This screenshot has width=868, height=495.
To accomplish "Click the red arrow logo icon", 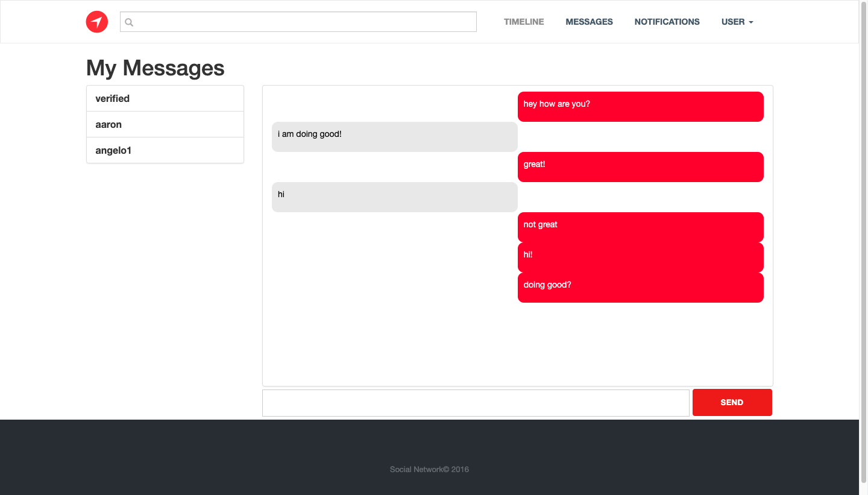I will coord(97,22).
